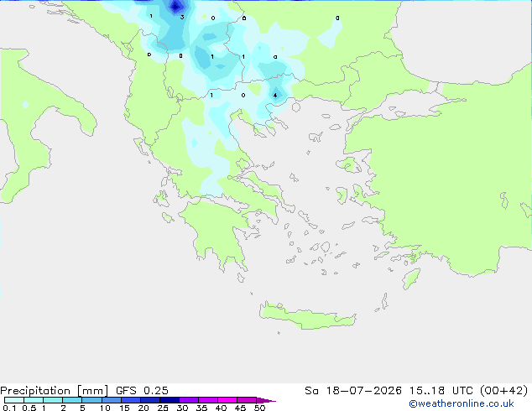Click the 30–35 mm purple legend swatch
This screenshot has width=532, height=411.
point(189,400)
